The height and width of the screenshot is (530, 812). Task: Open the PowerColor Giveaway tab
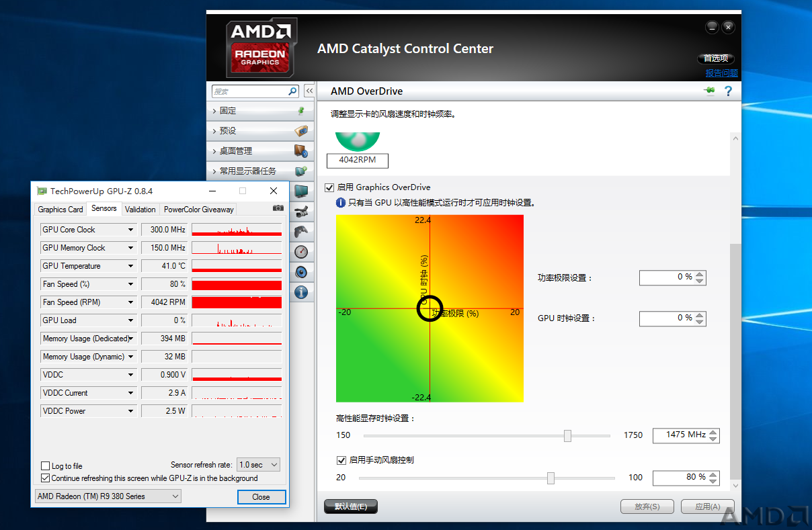(x=199, y=210)
